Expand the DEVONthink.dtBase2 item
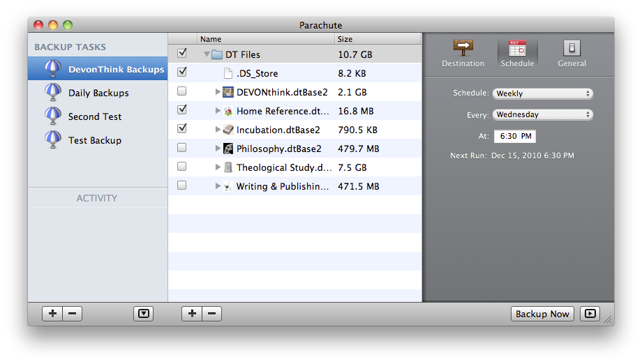Screen dimensions: 642x364 pos(218,92)
